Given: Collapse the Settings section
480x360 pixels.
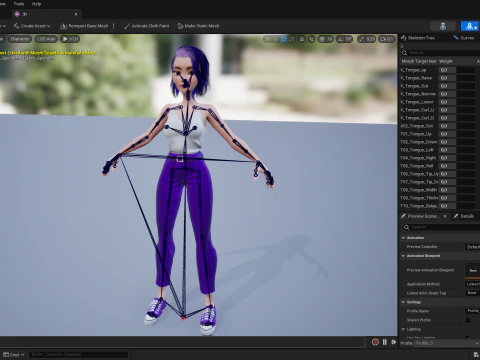Looking at the screenshot, I should tap(403, 302).
